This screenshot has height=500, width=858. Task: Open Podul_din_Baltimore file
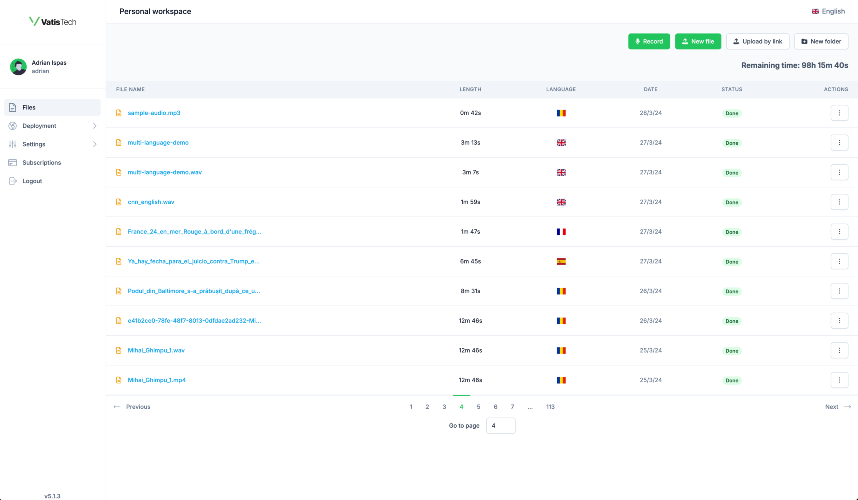[x=194, y=291]
